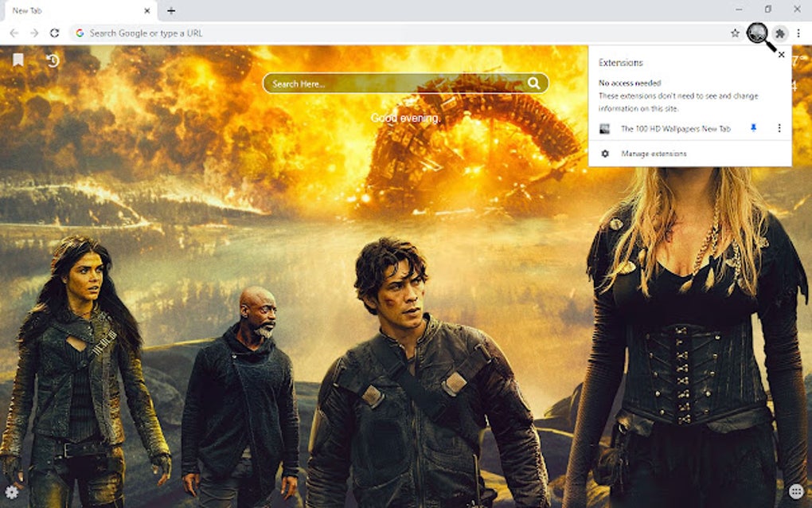812x508 pixels.
Task: Open more actions for The 100 HD Wallpapers
Action: (x=779, y=128)
